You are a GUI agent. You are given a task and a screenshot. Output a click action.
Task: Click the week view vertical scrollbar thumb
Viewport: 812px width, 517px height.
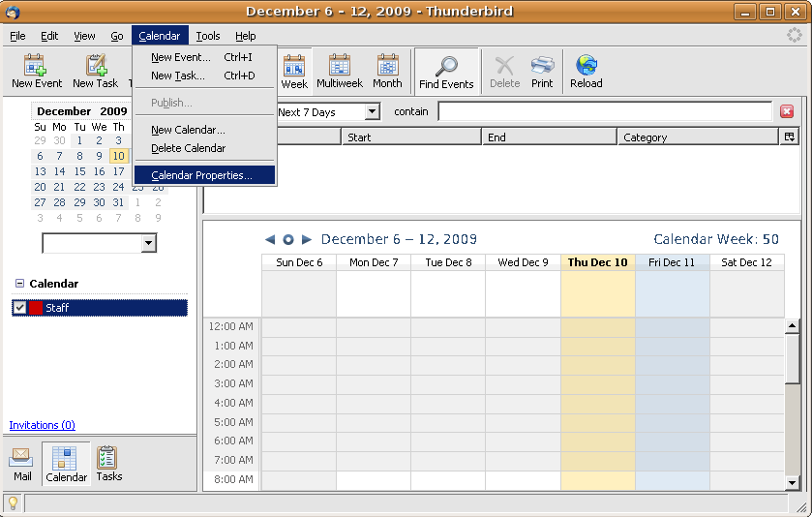[792, 358]
